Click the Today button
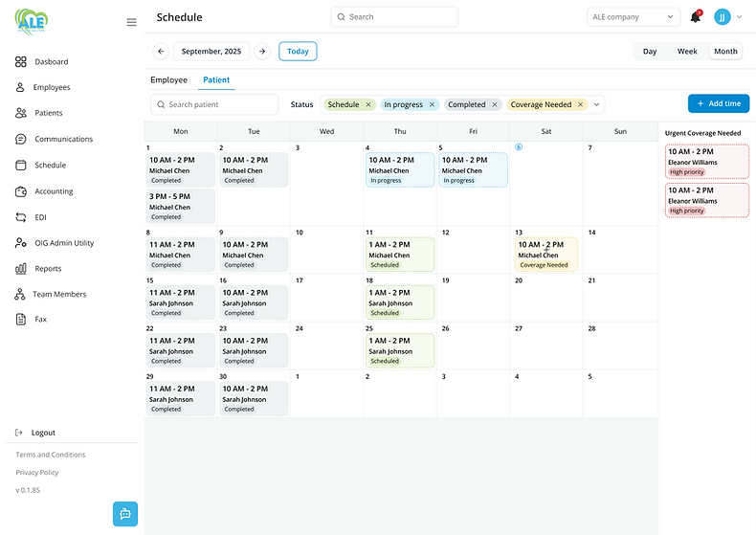Viewport: 756px width, 535px height. (x=298, y=51)
